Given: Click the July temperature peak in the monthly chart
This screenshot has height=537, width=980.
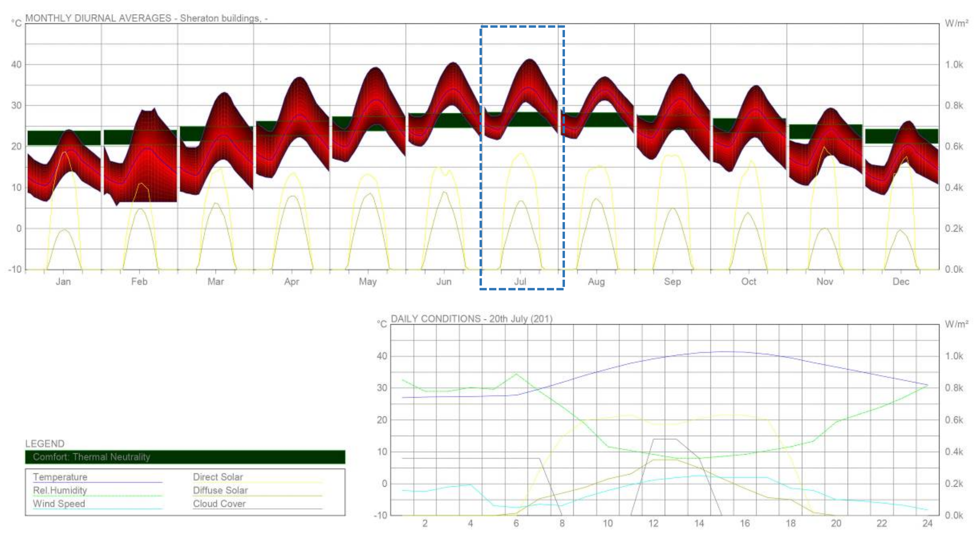Looking at the screenshot, I should pos(529,61).
